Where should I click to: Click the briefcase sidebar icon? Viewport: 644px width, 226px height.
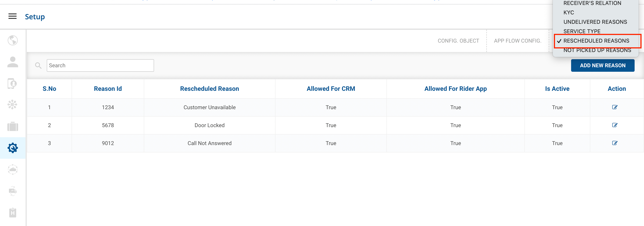(13, 126)
